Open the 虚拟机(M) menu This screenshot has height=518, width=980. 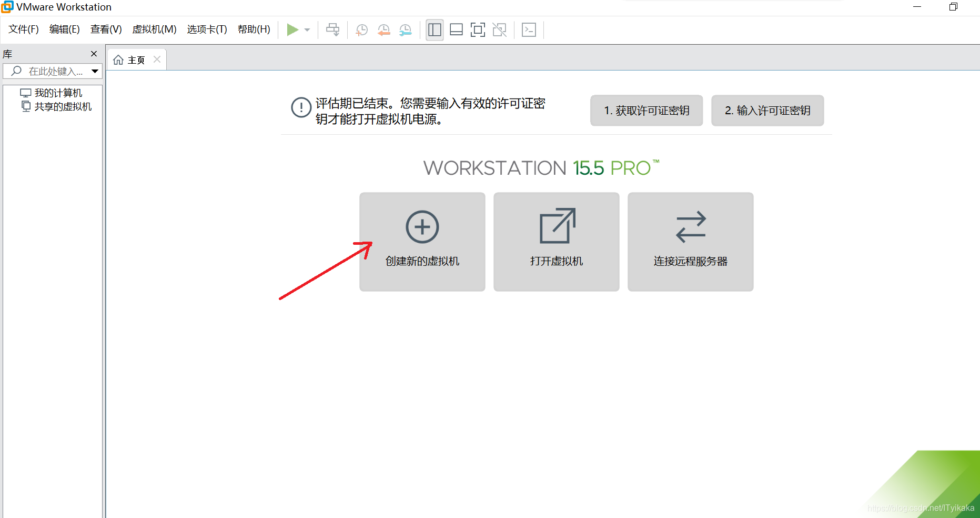pos(154,29)
